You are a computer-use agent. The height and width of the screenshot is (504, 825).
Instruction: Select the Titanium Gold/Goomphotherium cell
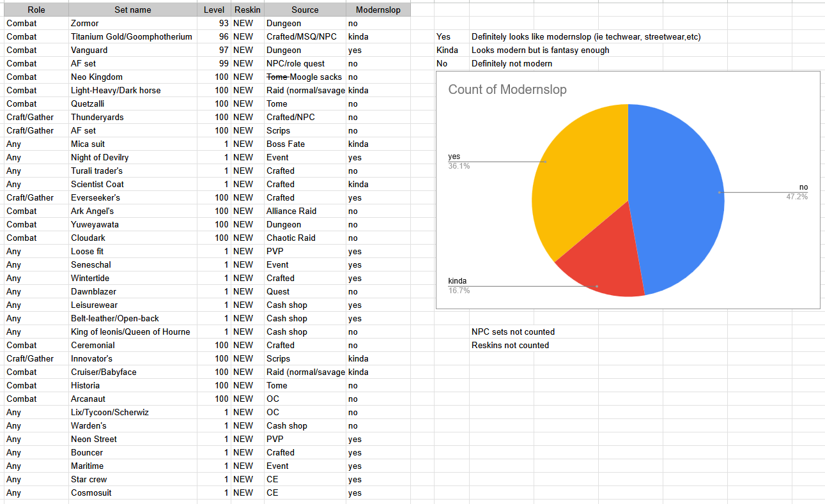(x=133, y=36)
